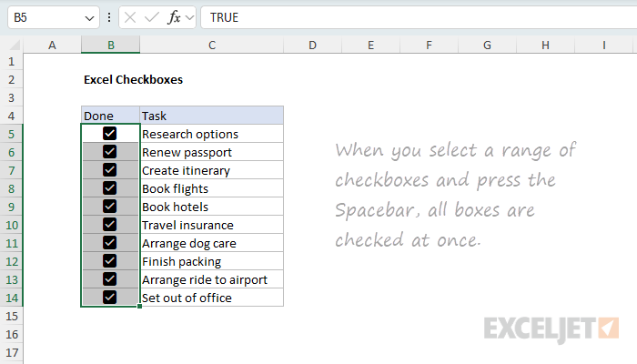637x364 pixels.
Task: Select column G header
Action: pos(487,45)
